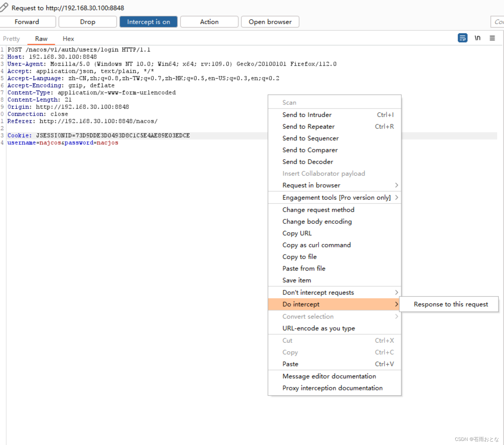
Task: Click the Origin header line
Action: click(68, 107)
